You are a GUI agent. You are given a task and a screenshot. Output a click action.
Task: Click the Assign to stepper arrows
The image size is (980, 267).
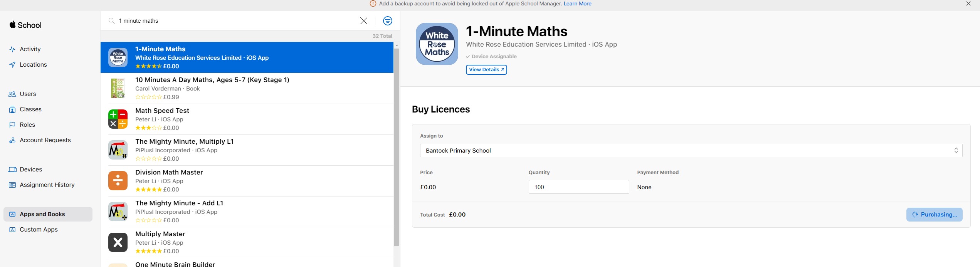956,151
